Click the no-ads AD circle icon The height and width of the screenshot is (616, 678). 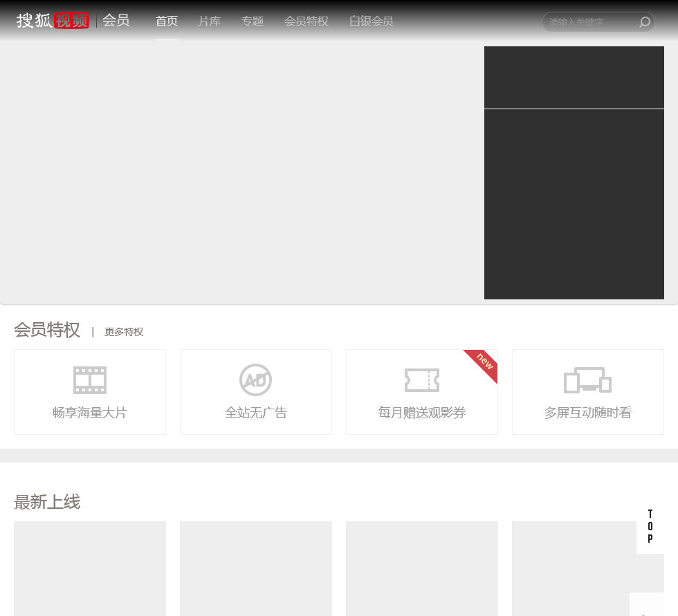coord(255,380)
